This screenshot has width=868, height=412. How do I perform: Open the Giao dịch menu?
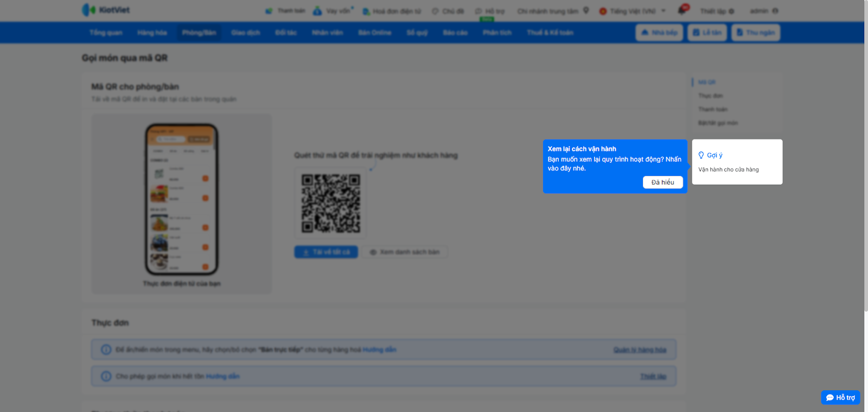(245, 33)
